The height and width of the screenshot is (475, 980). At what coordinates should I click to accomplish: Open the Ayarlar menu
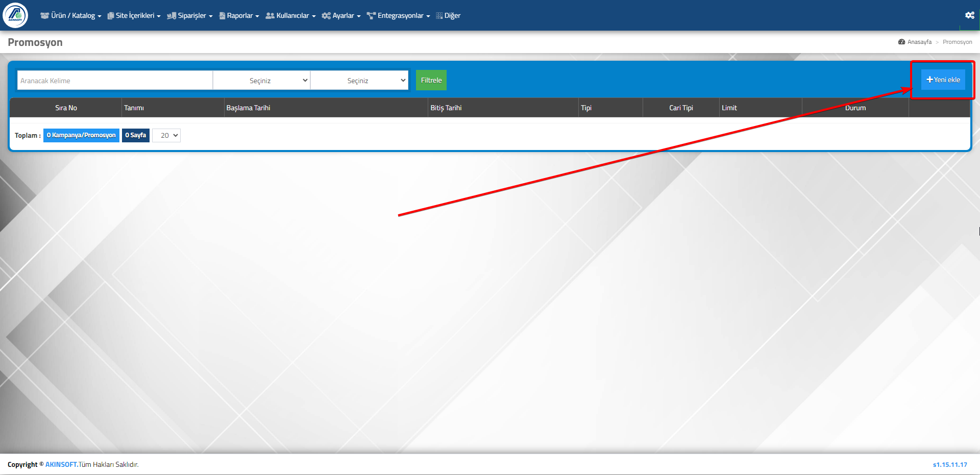click(x=341, y=16)
